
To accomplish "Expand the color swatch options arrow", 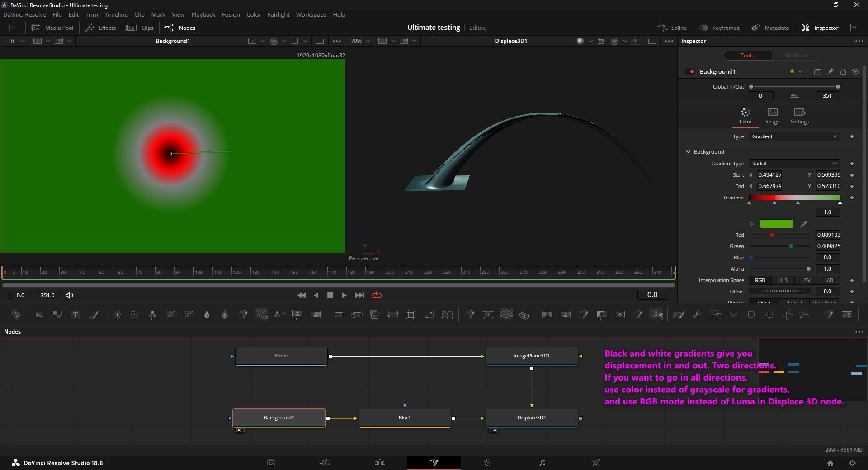I will (751, 224).
